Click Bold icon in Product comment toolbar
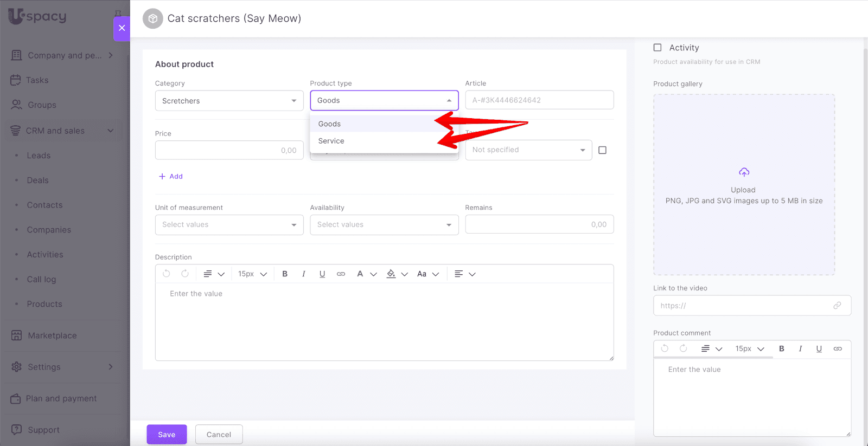The width and height of the screenshot is (868, 446). point(782,349)
